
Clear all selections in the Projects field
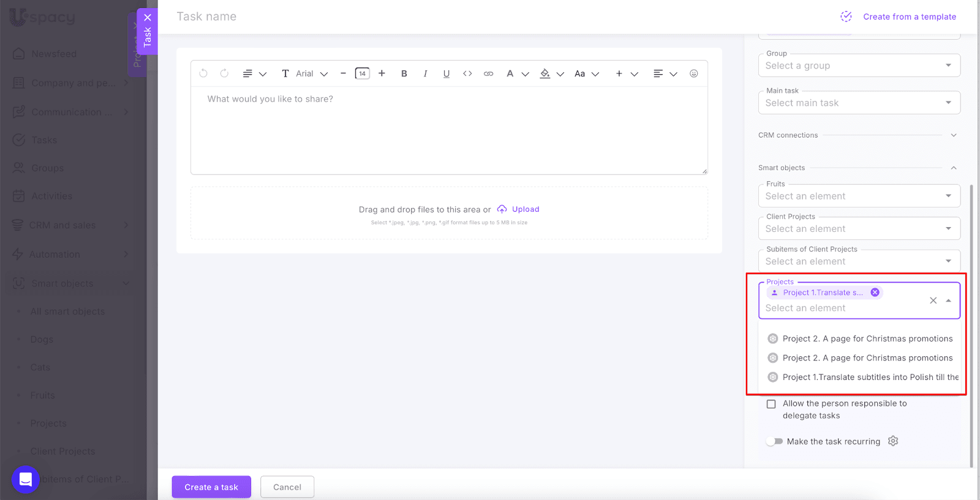point(933,300)
